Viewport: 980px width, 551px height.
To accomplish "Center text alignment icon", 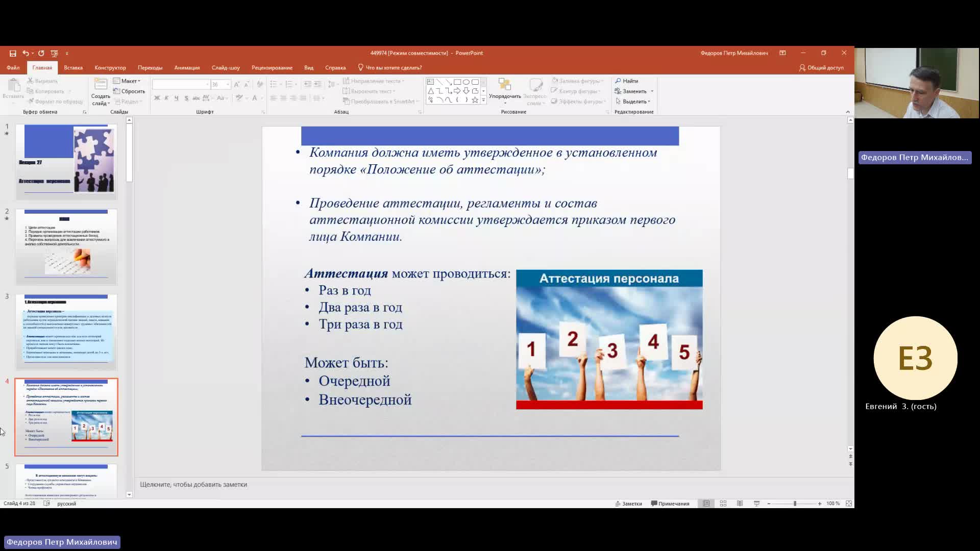I will coord(283,98).
